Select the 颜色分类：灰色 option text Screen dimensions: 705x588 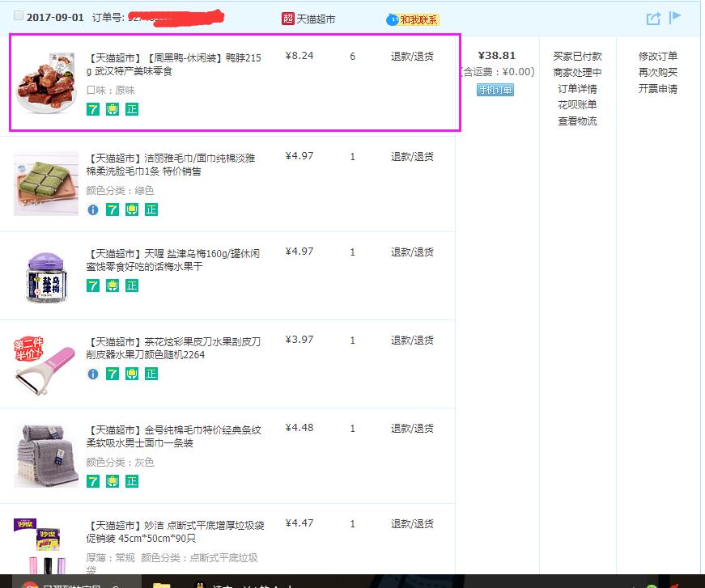(x=120, y=462)
